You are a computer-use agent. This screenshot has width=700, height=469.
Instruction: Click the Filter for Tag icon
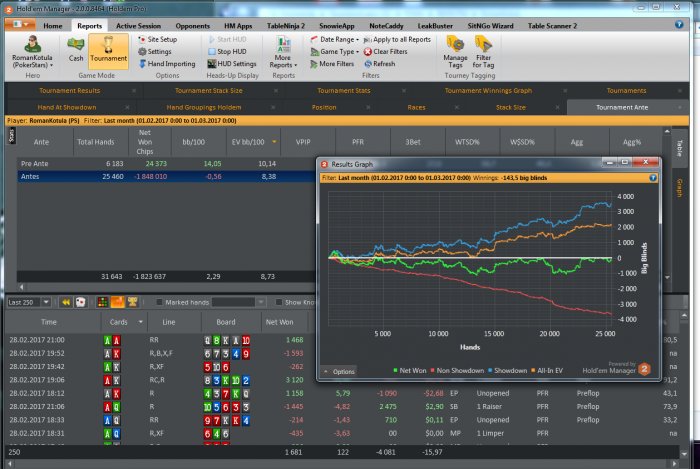pyautogui.click(x=483, y=51)
